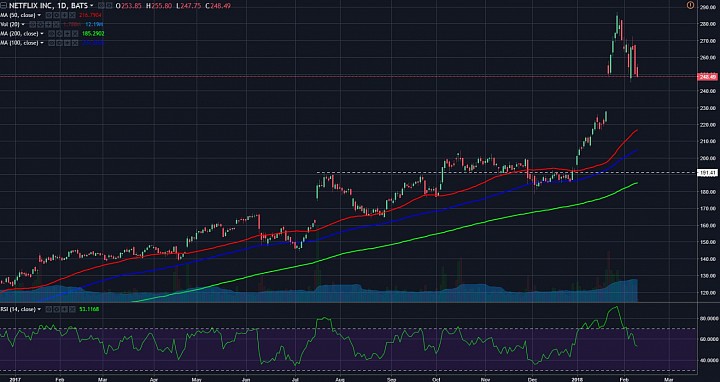Screen dimensions: 720x382
Task: Select the NETFLIX INC, 1D, BATS title
Action: point(48,6)
